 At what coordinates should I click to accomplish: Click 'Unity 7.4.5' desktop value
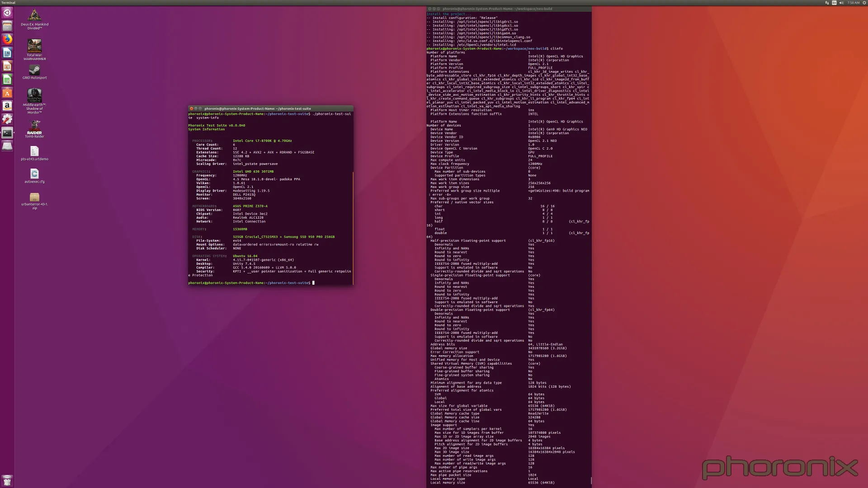tap(244, 263)
